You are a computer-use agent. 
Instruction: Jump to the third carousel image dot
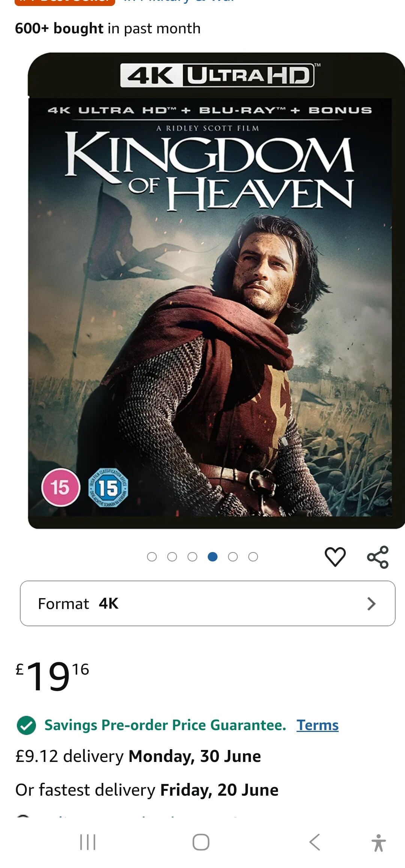pyautogui.click(x=192, y=557)
